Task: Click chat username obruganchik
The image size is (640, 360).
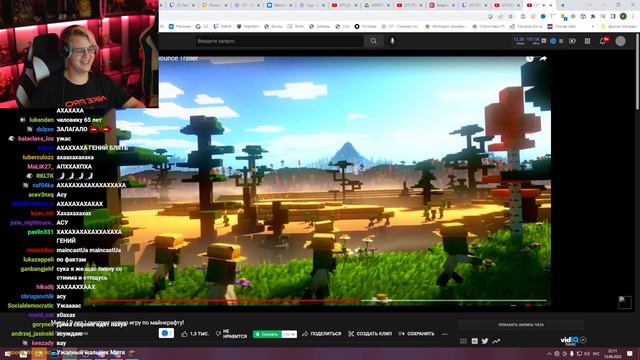Action: pyautogui.click(x=37, y=296)
